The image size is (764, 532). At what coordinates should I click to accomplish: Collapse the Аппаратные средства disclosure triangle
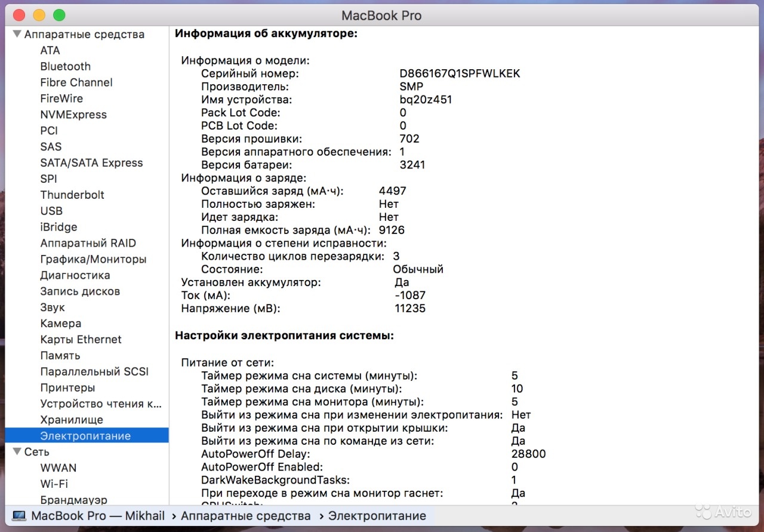(17, 34)
